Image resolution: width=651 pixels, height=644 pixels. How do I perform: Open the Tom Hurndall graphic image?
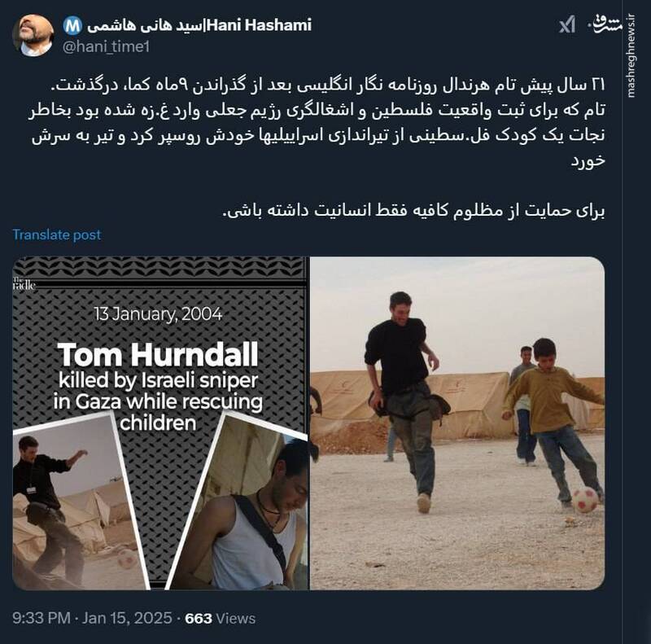pyautogui.click(x=160, y=423)
